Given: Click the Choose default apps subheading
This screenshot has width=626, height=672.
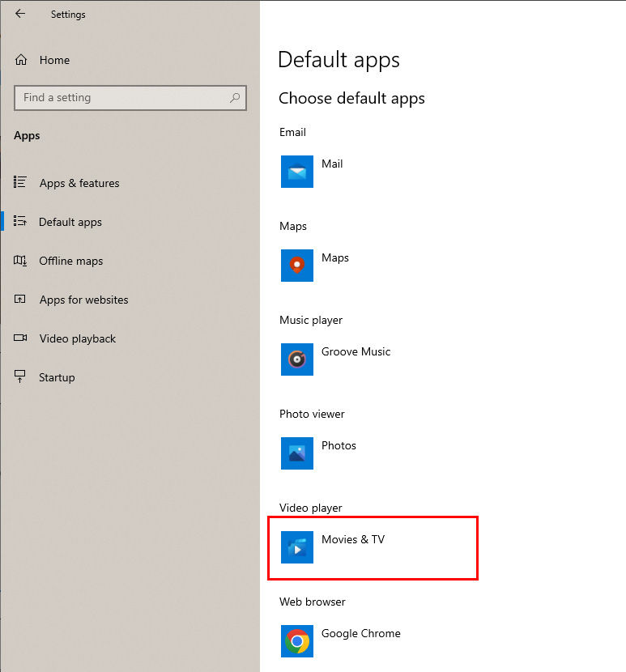Looking at the screenshot, I should tap(351, 98).
